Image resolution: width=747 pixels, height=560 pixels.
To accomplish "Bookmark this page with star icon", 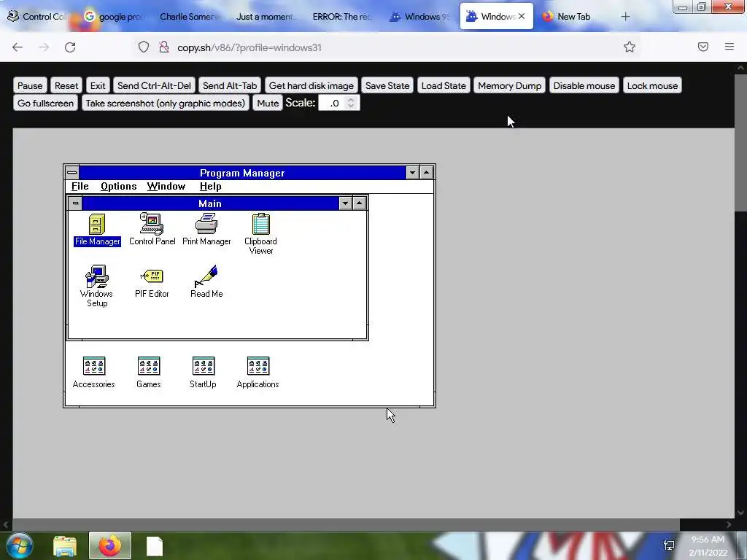I will tap(630, 47).
